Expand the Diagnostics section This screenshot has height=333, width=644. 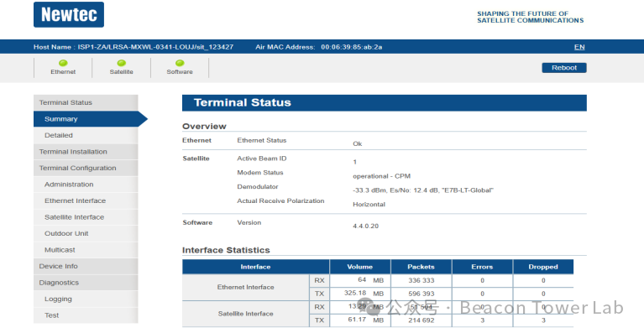pyautogui.click(x=86, y=283)
